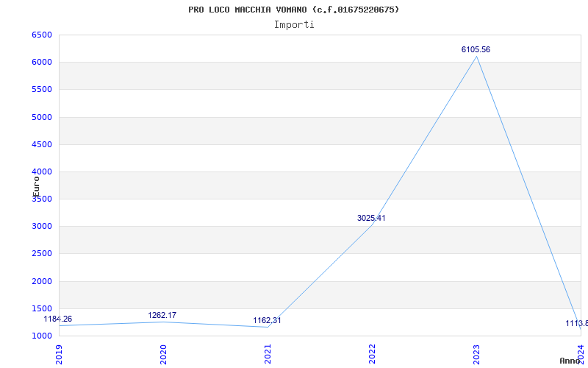The width and height of the screenshot is (588, 368).
Task: Select the Euro axis title
Action: click(36, 187)
